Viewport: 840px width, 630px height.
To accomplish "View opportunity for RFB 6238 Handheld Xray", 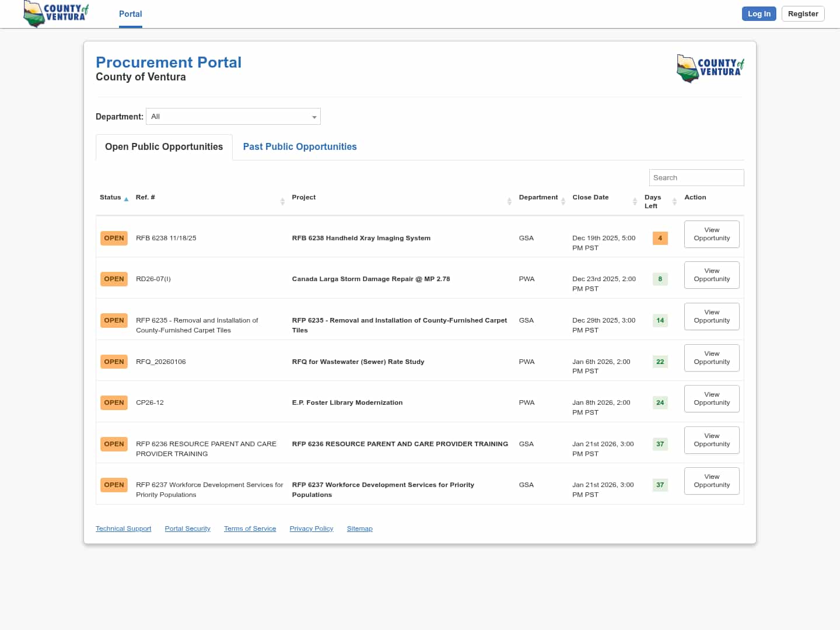I will tap(712, 234).
